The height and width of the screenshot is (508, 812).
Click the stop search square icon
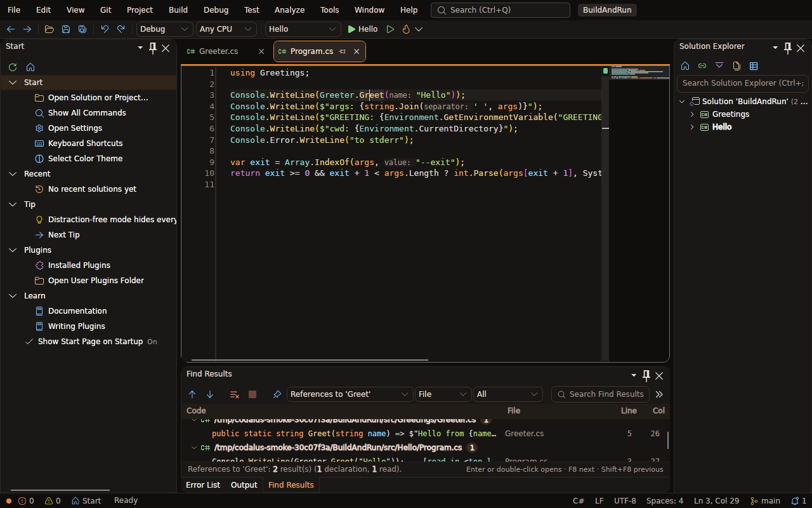coord(252,394)
